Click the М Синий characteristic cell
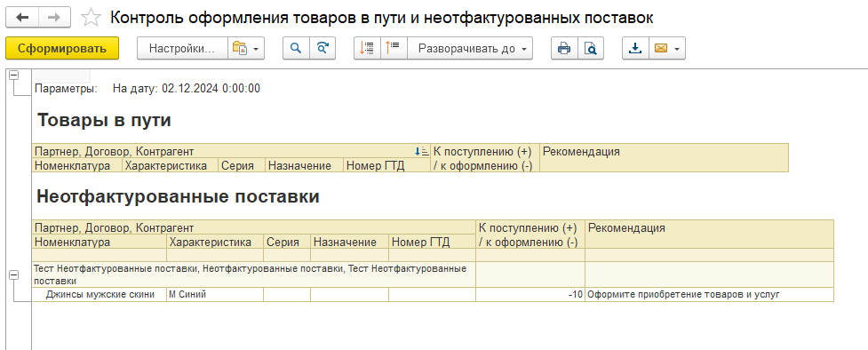The image size is (868, 350). (x=215, y=295)
